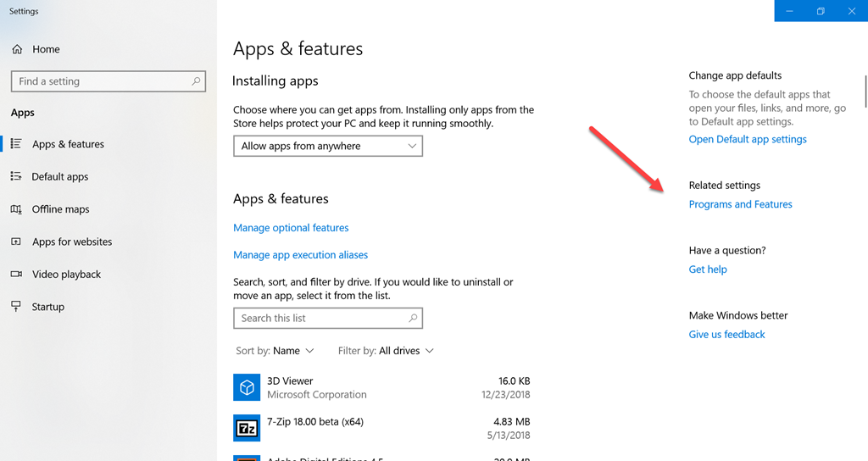The height and width of the screenshot is (461, 868).
Task: Click magnifier icon in Find a setting box
Action: pyautogui.click(x=196, y=81)
